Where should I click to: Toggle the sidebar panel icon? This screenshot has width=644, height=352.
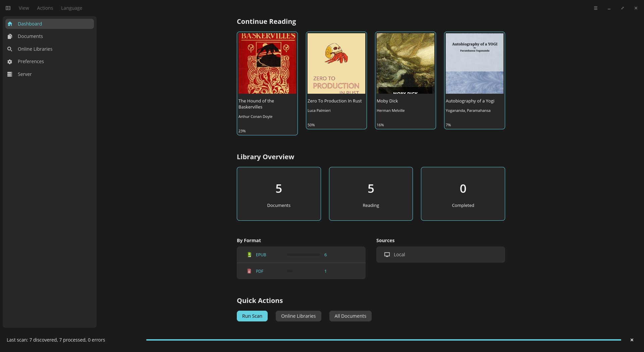[8, 8]
